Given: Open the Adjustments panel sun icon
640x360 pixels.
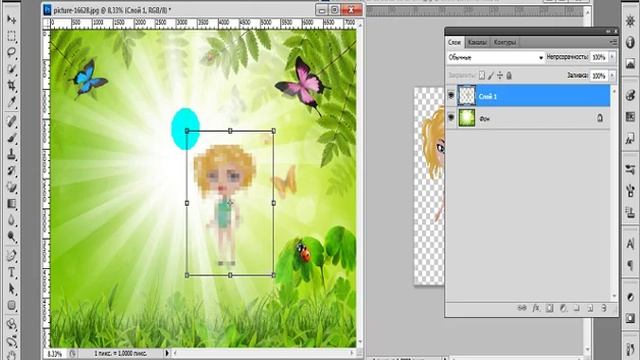Looking at the screenshot, I should point(630,20).
